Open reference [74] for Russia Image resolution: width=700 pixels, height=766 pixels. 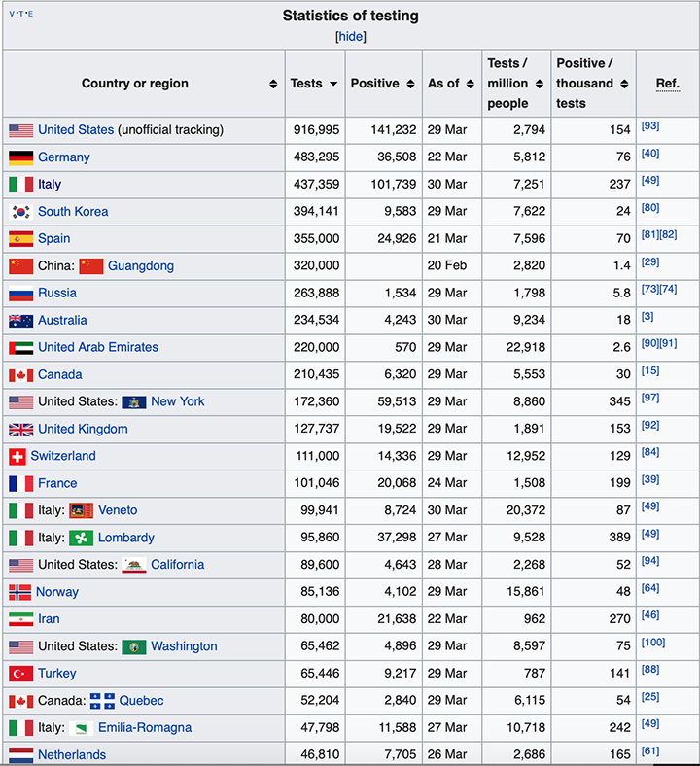pos(668,289)
